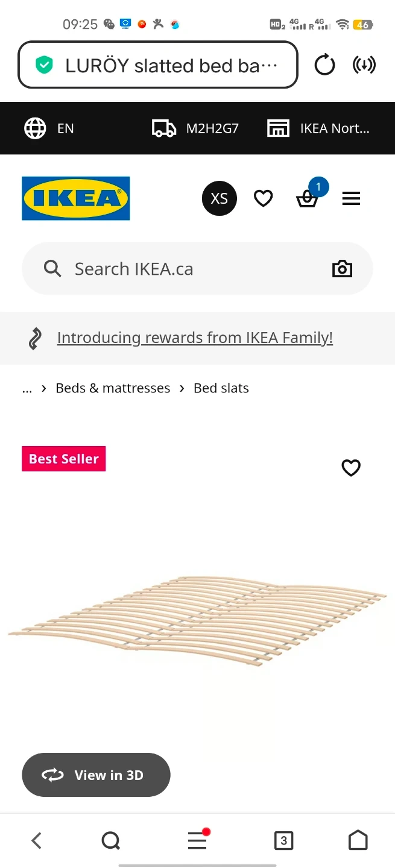Image resolution: width=395 pixels, height=868 pixels.
Task: Open the IKEA hamburger menu
Action: click(351, 198)
